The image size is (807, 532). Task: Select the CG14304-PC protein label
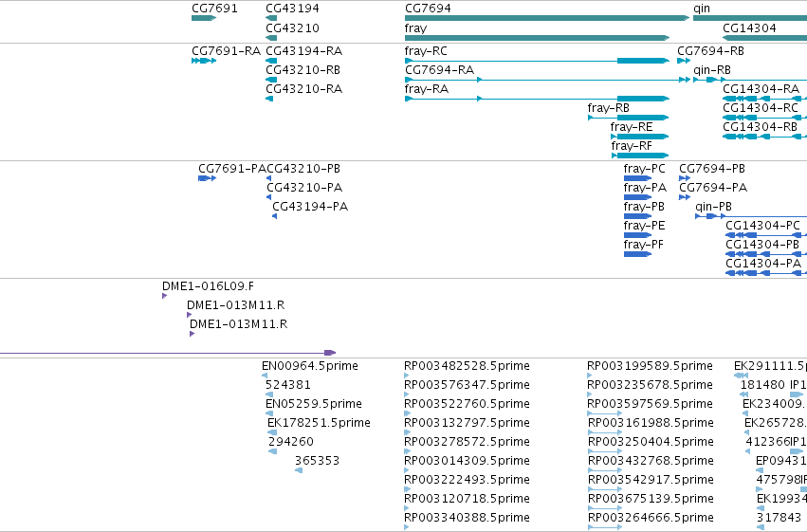pyautogui.click(x=763, y=226)
